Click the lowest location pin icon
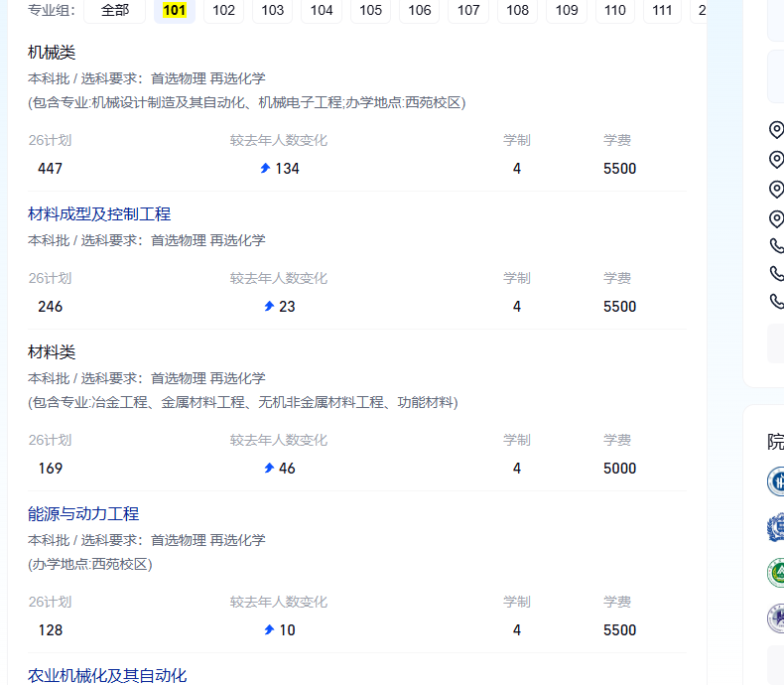Screen dimensions: 784x685 tap(776, 219)
